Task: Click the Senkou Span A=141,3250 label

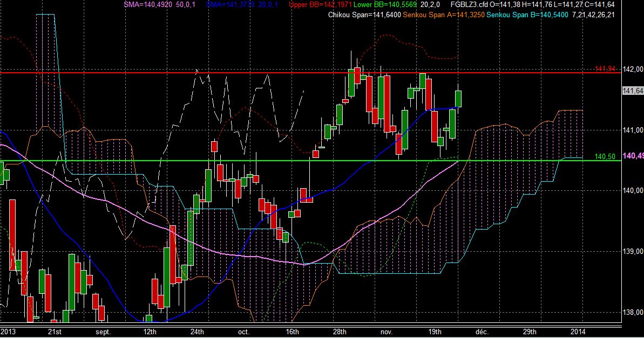Action: pos(444,15)
